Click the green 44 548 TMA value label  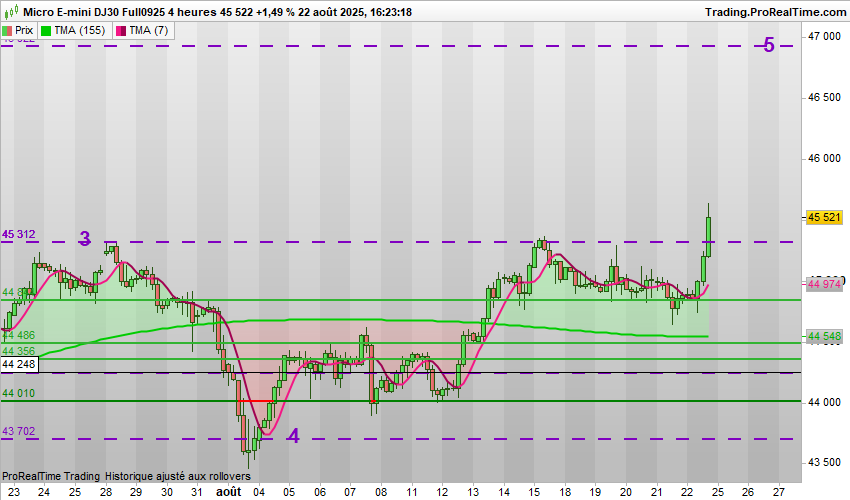[824, 336]
